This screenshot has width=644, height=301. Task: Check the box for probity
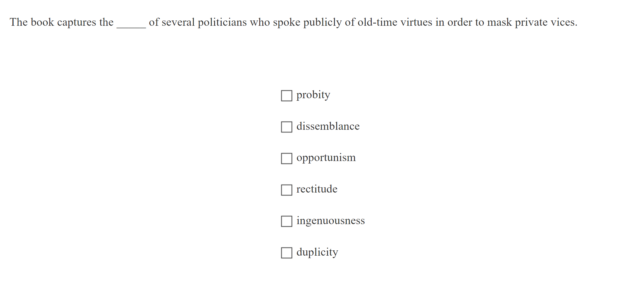[286, 96]
